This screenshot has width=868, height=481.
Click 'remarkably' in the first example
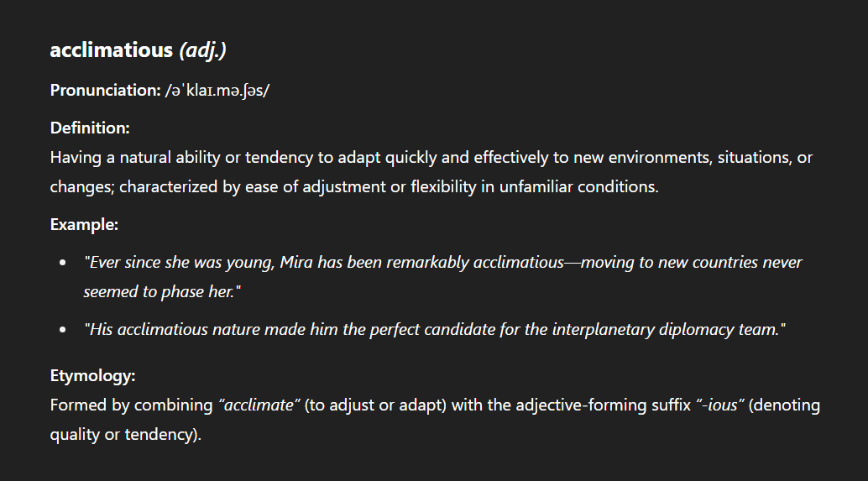(427, 262)
